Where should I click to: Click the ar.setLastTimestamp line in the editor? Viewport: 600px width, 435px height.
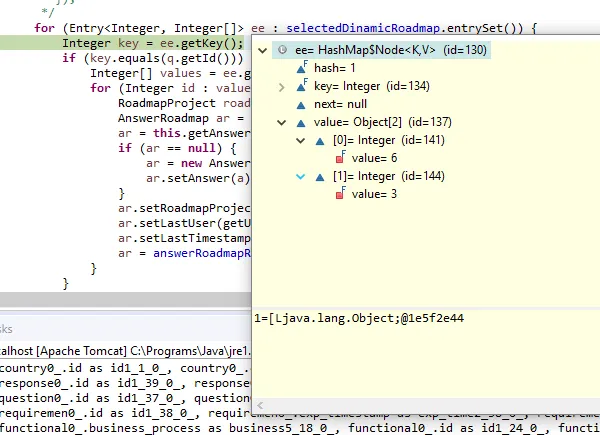tap(184, 238)
